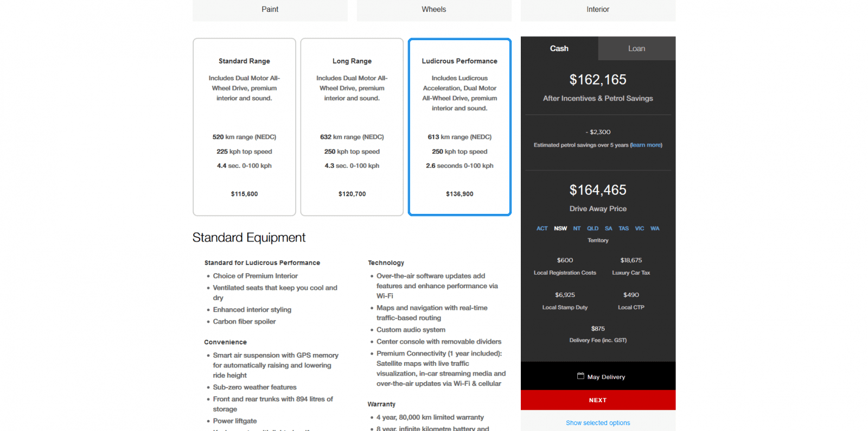The image size is (868, 431).
Task: Go to the Interior tab
Action: point(597,10)
